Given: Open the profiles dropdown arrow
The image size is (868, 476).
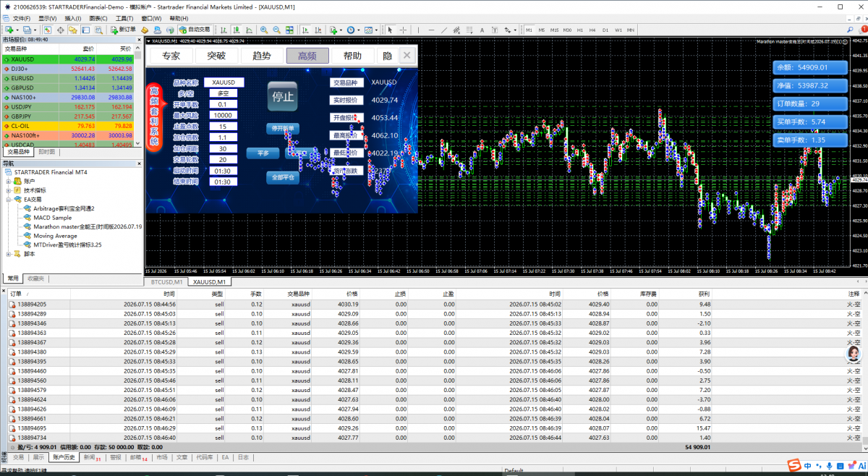Looking at the screenshot, I should (x=35, y=30).
